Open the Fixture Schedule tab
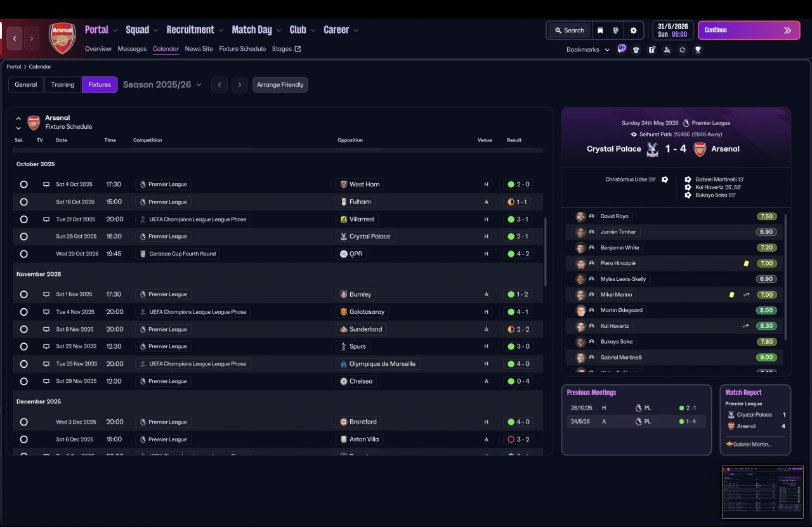Viewport: 812px width, 527px height. pos(242,49)
